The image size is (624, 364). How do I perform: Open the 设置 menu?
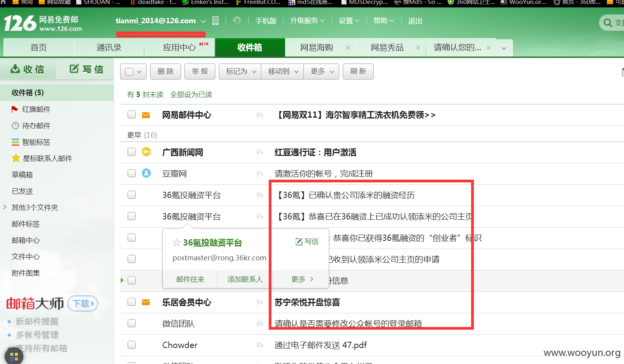click(x=349, y=21)
